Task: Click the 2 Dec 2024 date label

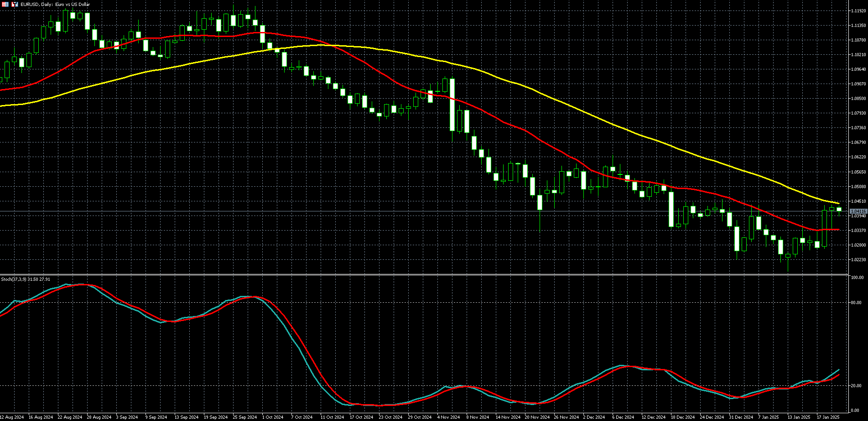Action: pos(593,417)
